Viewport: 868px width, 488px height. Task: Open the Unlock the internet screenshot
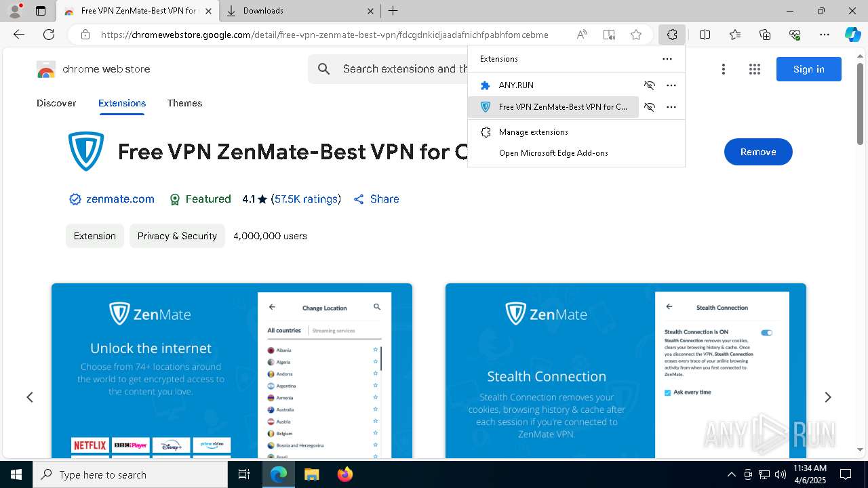coord(232,371)
